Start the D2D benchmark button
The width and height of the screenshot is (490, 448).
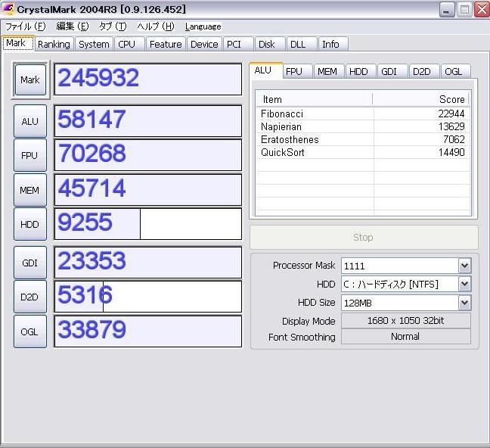(x=30, y=297)
